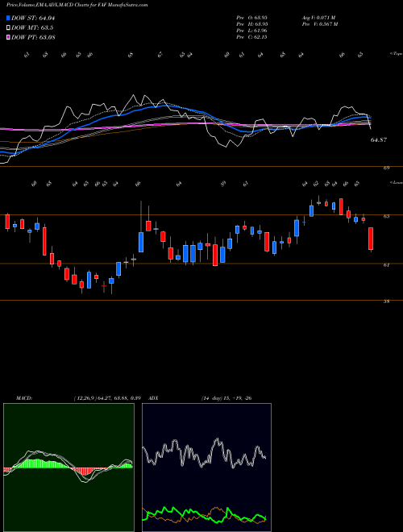The image size is (403, 532).
Task: Open the ADX indicator panel
Action: click(x=206, y=468)
